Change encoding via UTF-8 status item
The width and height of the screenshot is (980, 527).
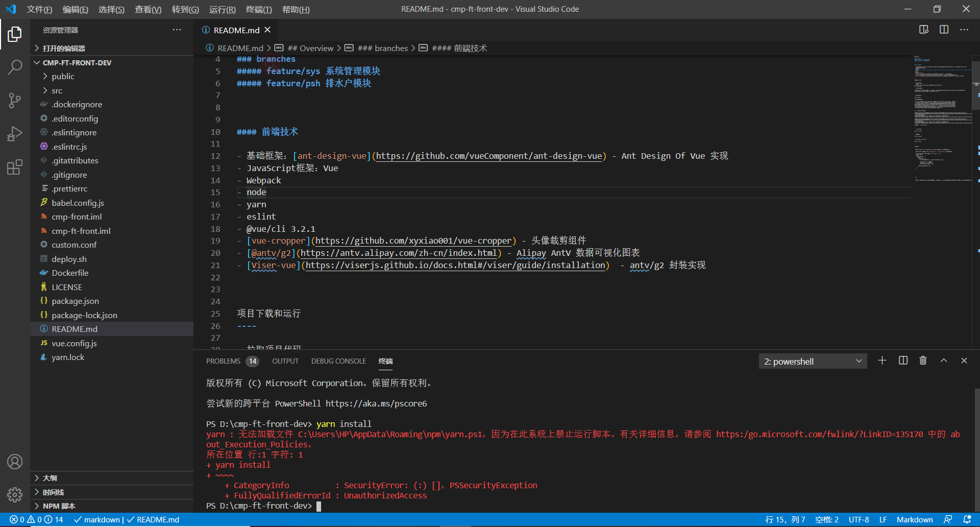[859, 520]
